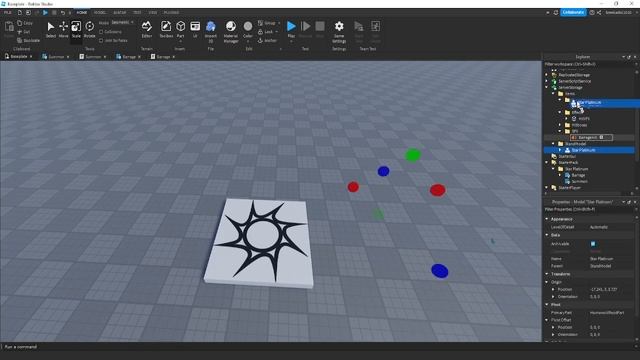This screenshot has height=360, width=640.
Task: Click the LevelOfDetail value Automatic
Action: (x=598, y=227)
